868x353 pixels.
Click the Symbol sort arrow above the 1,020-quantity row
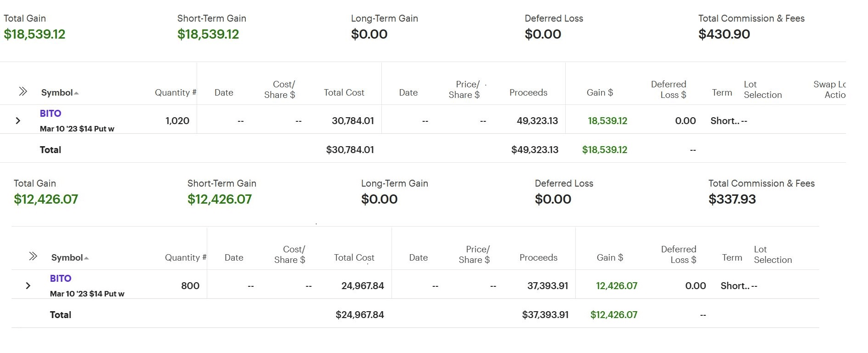(76, 93)
